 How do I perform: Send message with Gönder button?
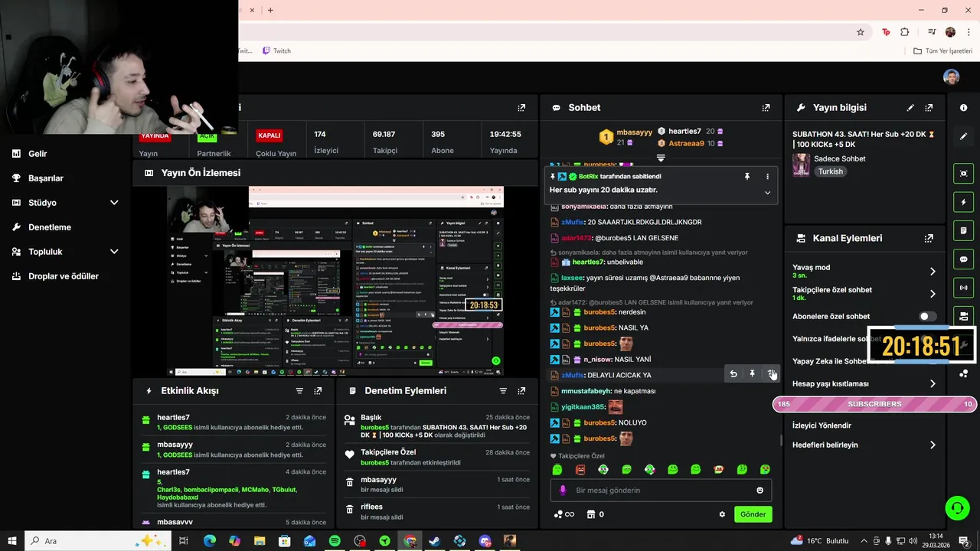[x=753, y=514]
